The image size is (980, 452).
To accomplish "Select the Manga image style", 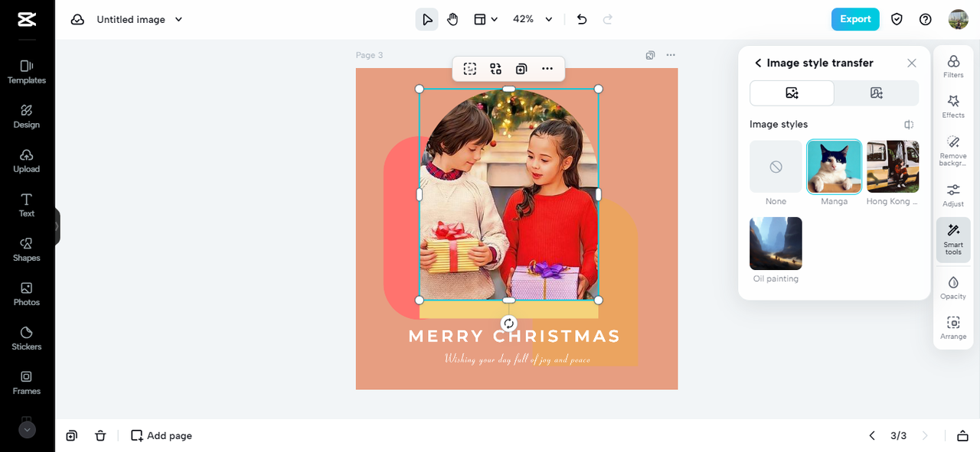I will tap(835, 167).
